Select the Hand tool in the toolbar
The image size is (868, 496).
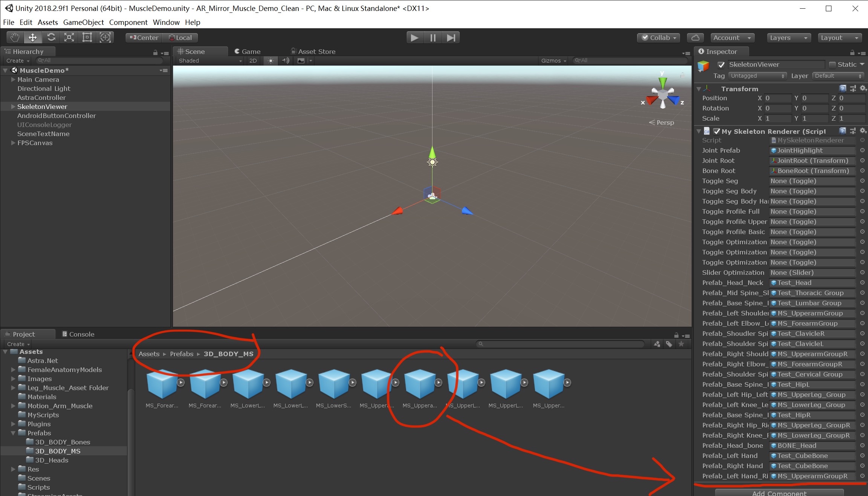pos(14,37)
